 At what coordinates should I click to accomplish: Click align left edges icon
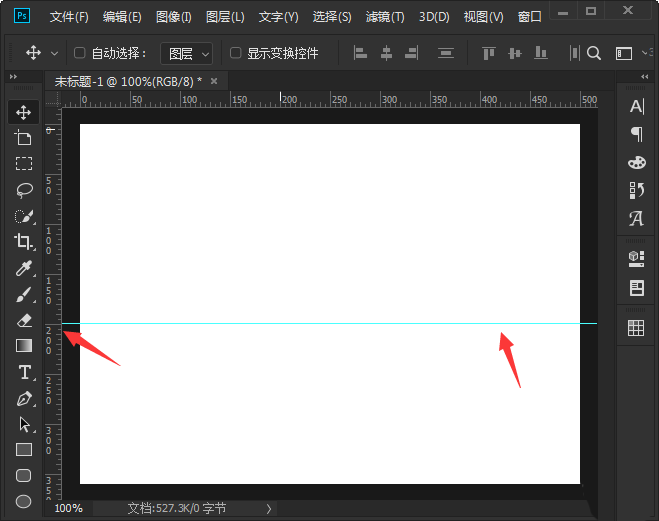tap(360, 53)
